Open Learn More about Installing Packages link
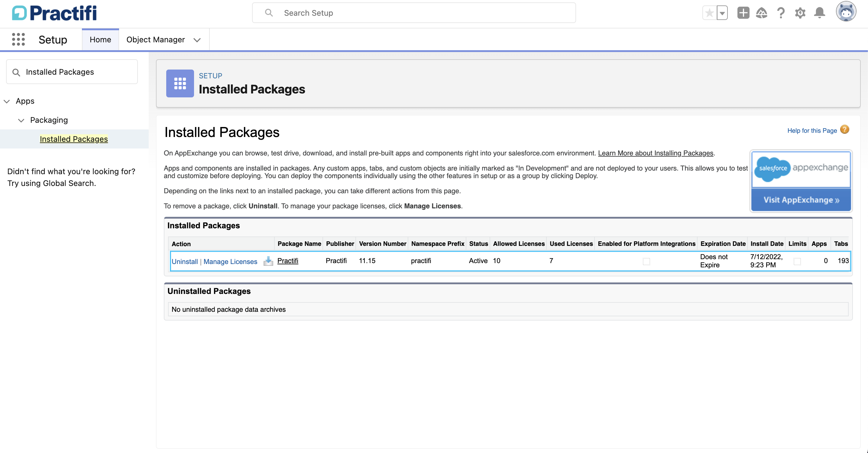This screenshot has height=453, width=868. 655,153
